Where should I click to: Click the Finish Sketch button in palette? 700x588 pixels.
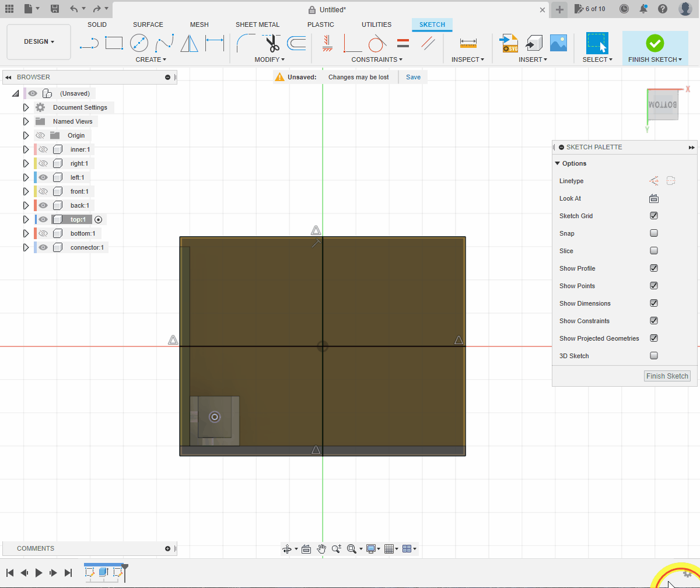coord(667,376)
